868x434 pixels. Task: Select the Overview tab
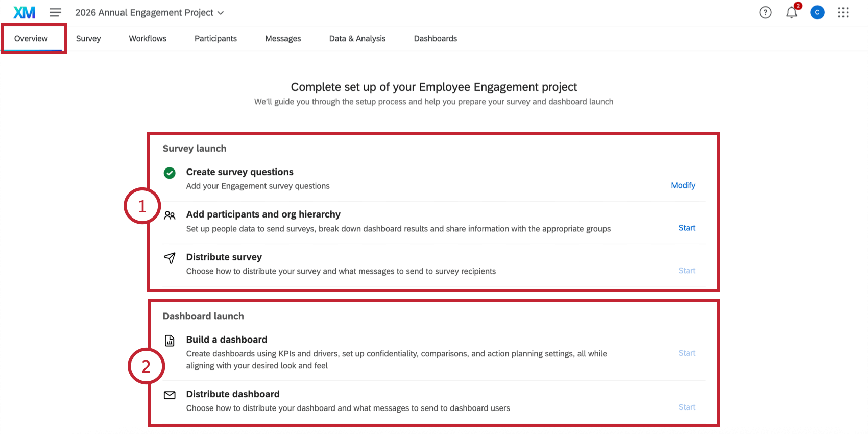(x=31, y=38)
